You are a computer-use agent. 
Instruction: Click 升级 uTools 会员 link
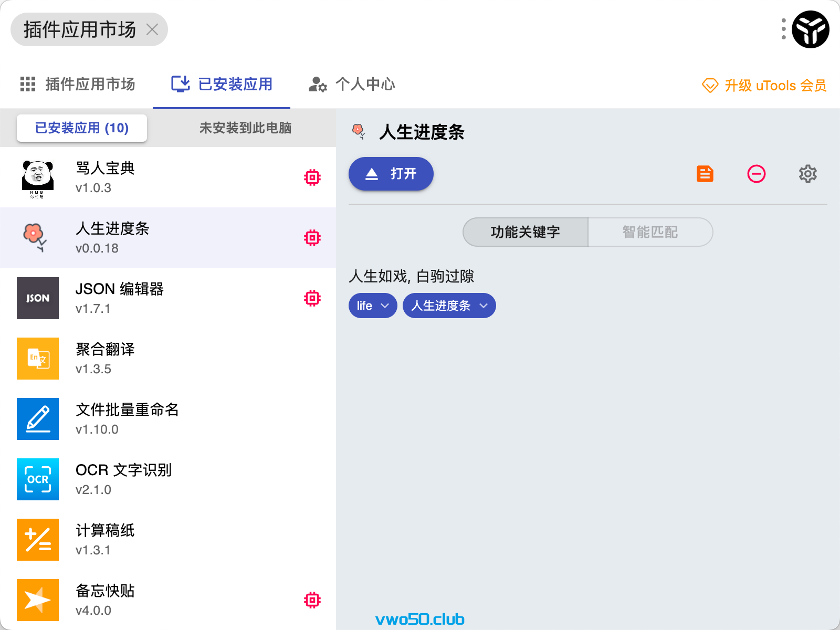[764, 86]
